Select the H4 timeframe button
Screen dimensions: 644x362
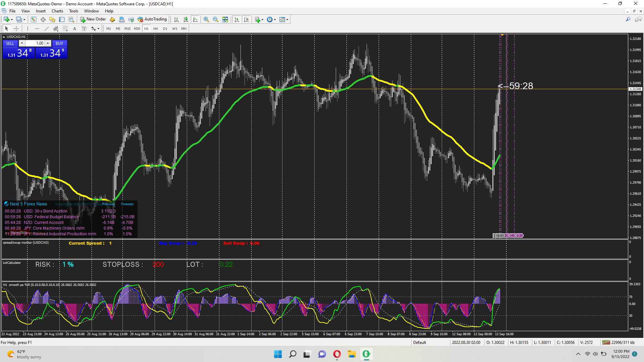(155, 29)
